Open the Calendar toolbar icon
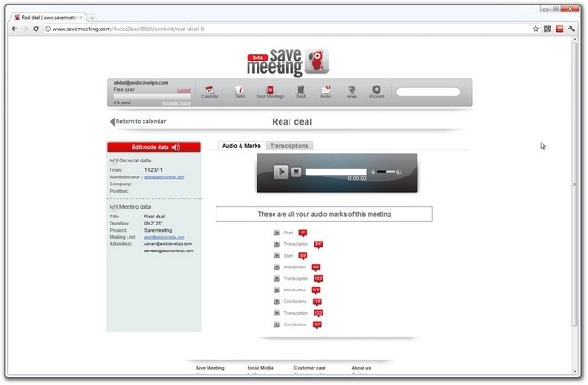 tap(209, 92)
